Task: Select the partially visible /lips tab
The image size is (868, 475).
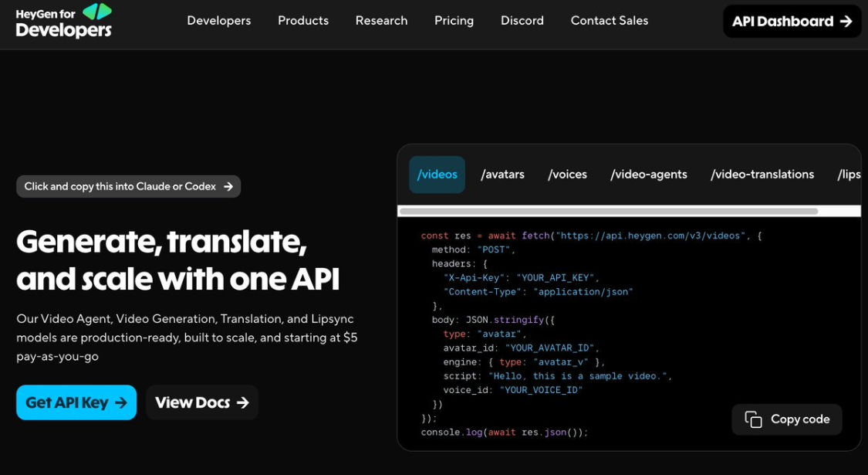Action: (x=849, y=175)
